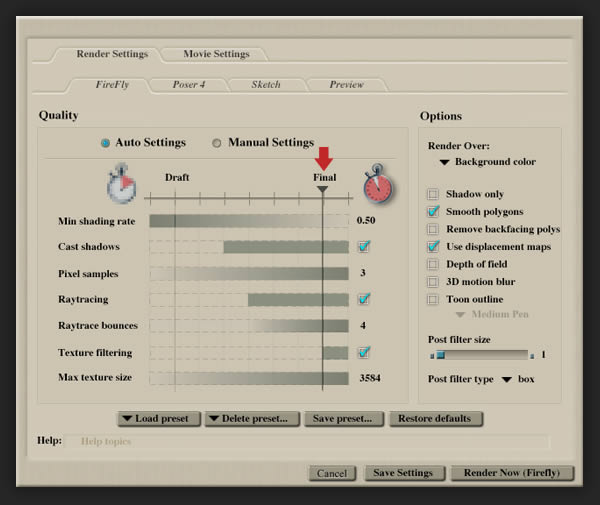Image resolution: width=600 pixels, height=505 pixels.
Task: Open the Post filter type box dropdown
Action: [x=518, y=379]
